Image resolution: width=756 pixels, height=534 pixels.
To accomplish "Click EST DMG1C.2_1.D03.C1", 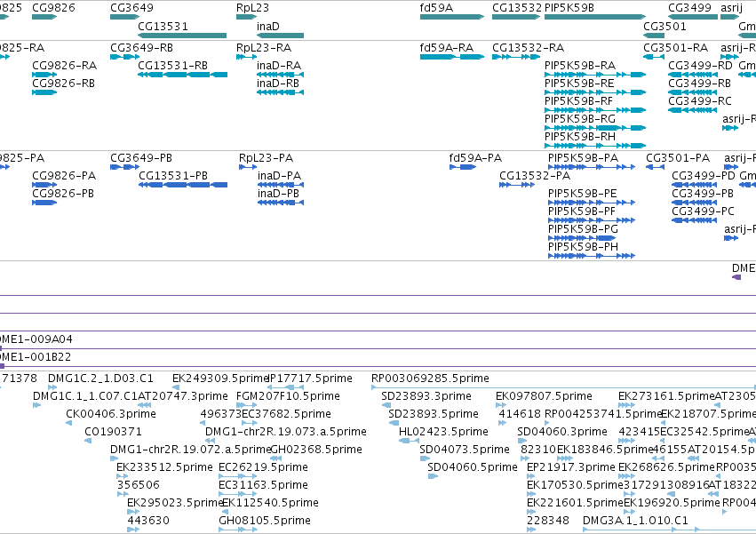I will 52,387.
